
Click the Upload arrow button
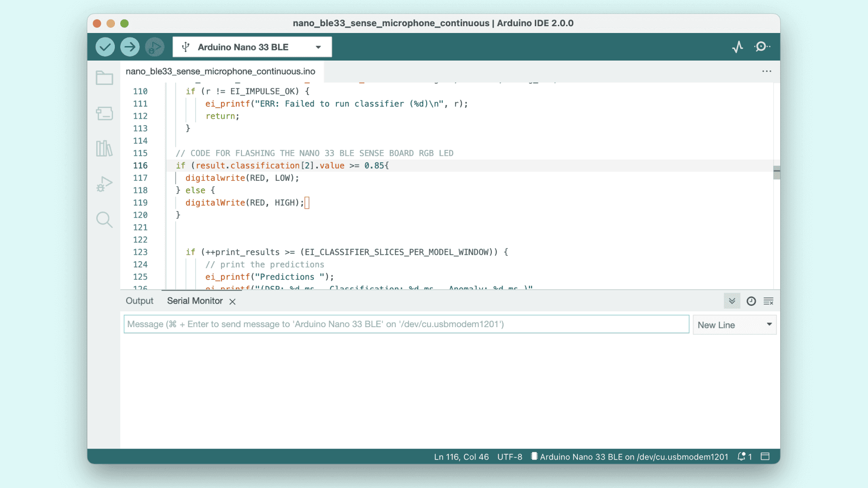coord(130,47)
